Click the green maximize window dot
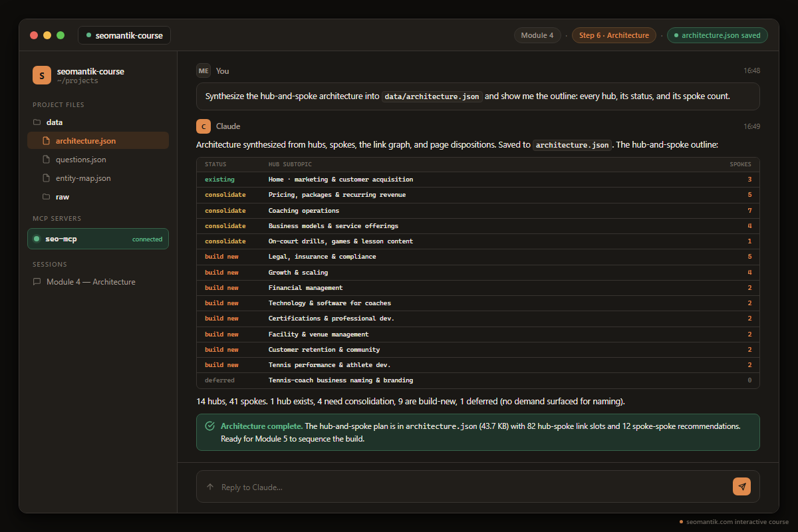The width and height of the screenshot is (798, 532). pos(61,35)
